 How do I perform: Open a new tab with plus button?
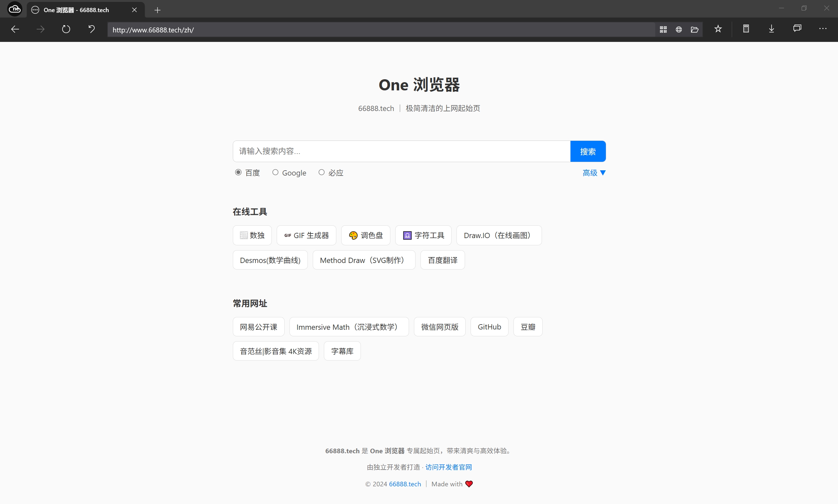157,10
